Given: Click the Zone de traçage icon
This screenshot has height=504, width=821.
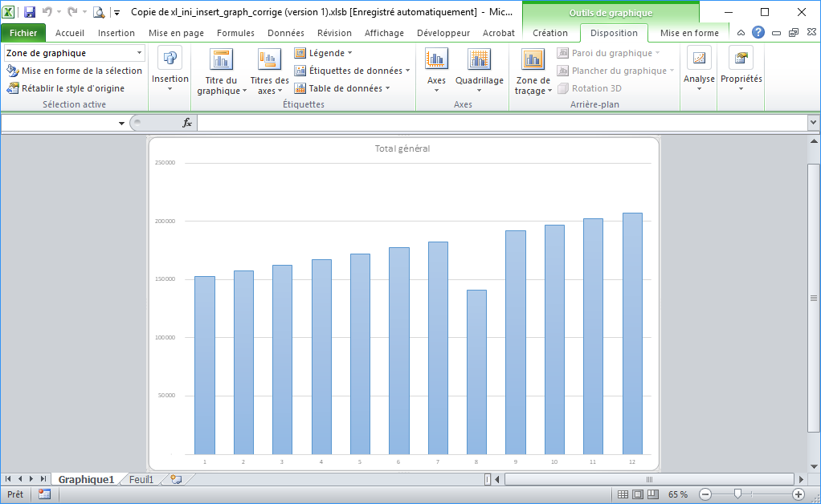Looking at the screenshot, I should point(533,60).
